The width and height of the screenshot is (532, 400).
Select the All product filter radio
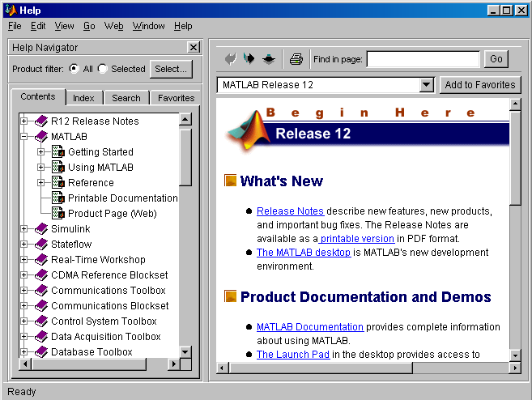[x=74, y=69]
